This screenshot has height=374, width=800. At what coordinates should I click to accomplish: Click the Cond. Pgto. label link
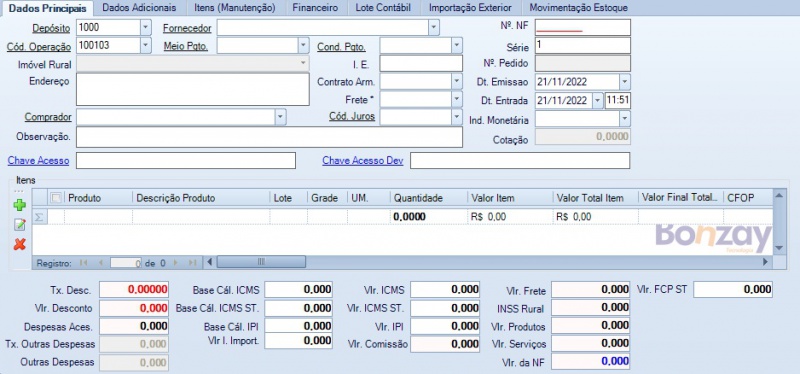[341, 47]
